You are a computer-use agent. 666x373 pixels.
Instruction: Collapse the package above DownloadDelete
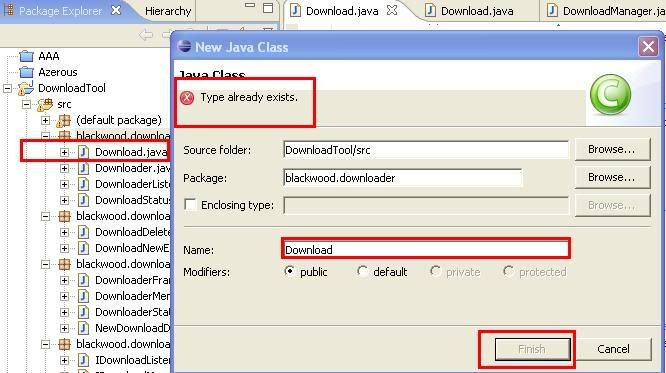click(x=45, y=216)
